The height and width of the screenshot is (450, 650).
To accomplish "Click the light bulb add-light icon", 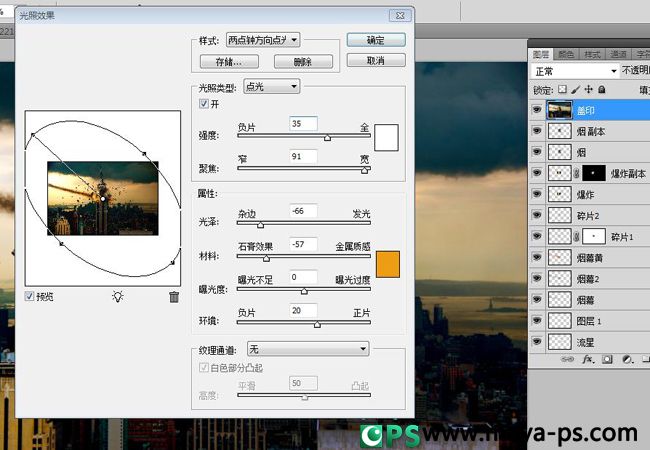I will [118, 296].
